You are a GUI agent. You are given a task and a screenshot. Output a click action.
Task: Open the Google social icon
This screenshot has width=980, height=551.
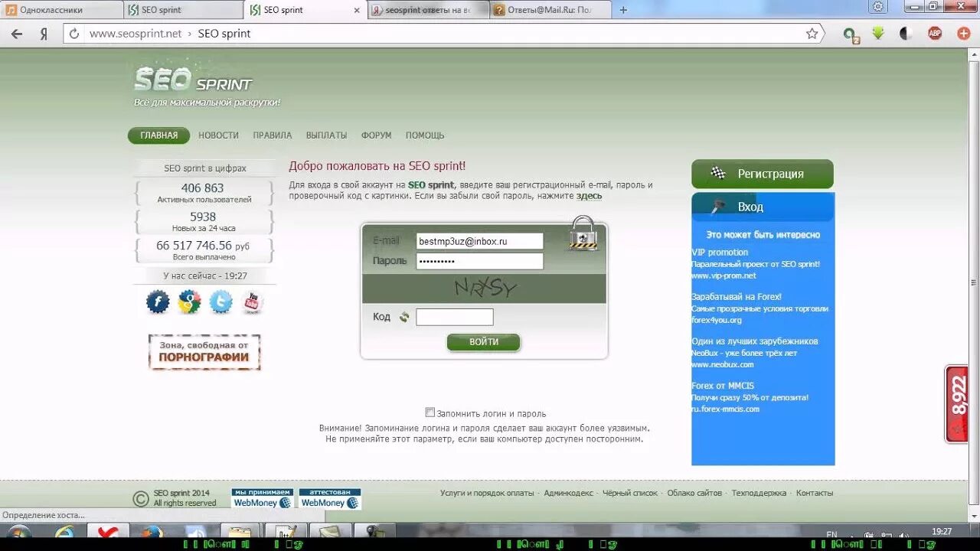pos(189,302)
